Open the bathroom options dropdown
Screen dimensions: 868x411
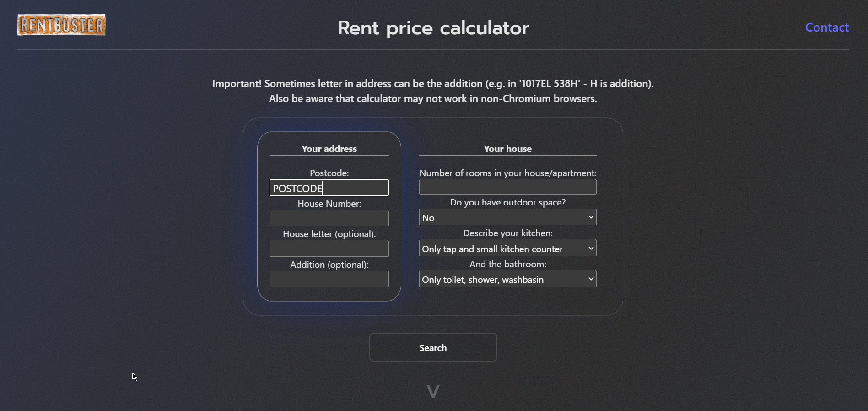[507, 279]
